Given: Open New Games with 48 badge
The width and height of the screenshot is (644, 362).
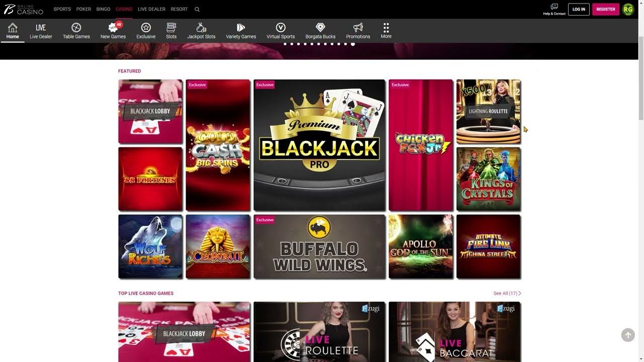Looking at the screenshot, I should (x=113, y=31).
